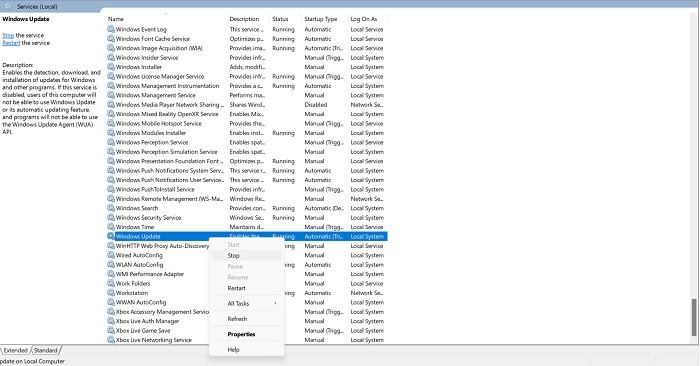Choose Restart in the context menu

click(246, 288)
